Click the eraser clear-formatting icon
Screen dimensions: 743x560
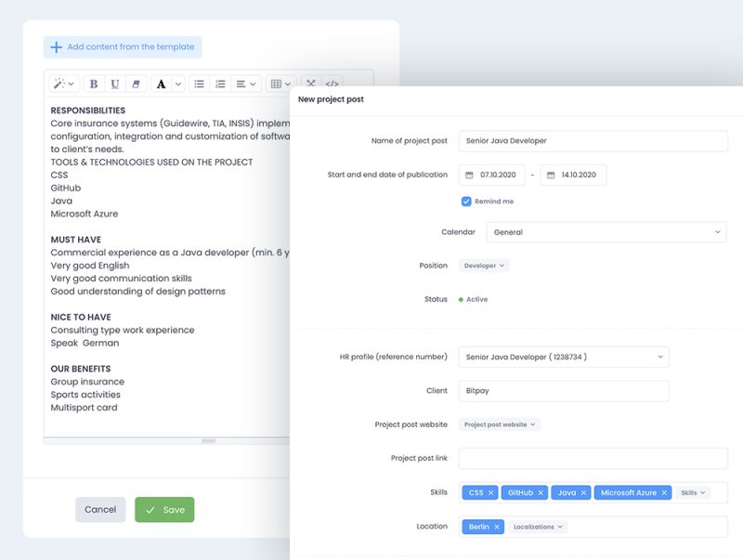tap(136, 84)
